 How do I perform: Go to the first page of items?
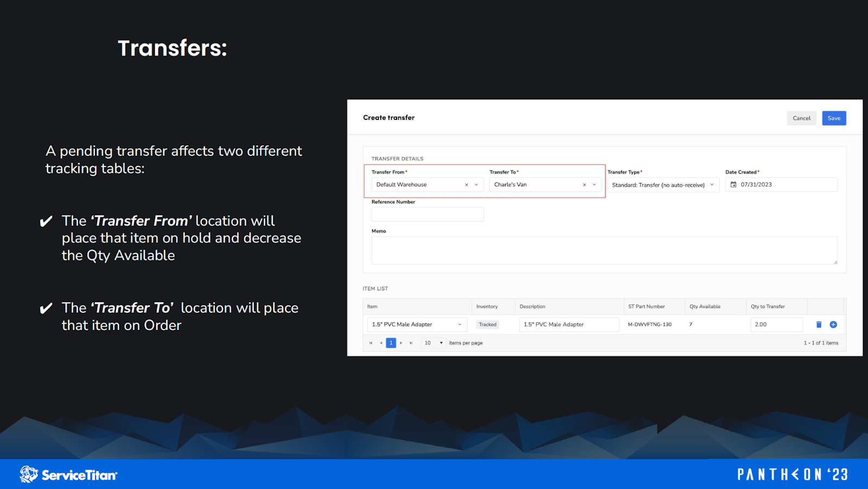click(371, 343)
